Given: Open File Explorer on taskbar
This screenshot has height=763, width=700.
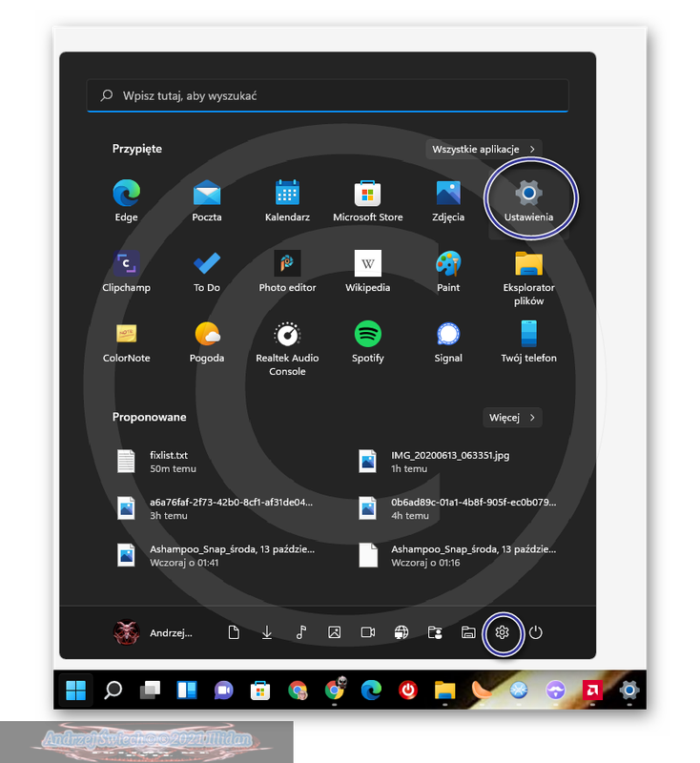Looking at the screenshot, I should [x=444, y=690].
